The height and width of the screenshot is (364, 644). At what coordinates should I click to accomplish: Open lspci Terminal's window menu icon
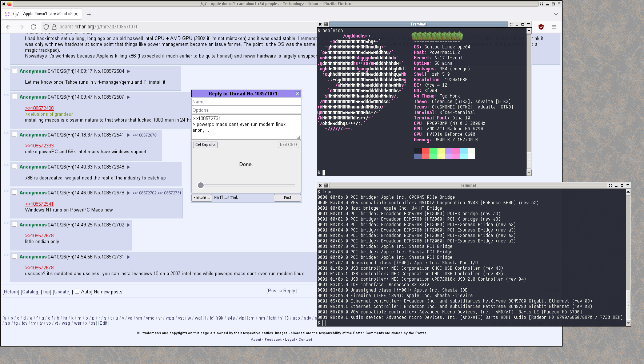326,186
